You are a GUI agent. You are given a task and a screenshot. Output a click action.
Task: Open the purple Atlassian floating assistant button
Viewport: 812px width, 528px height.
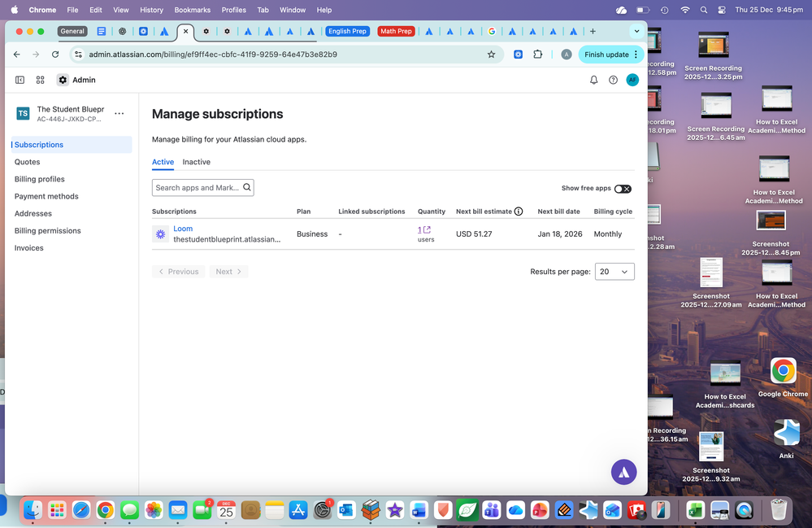pyautogui.click(x=623, y=472)
